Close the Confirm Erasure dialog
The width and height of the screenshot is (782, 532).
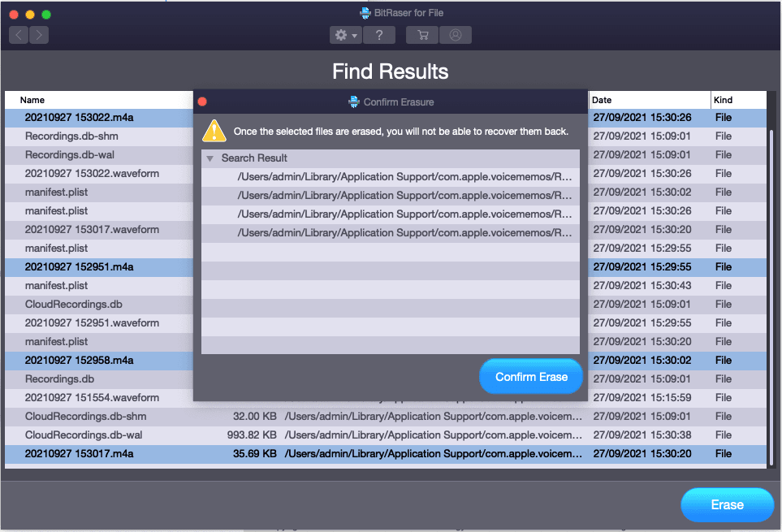[202, 102]
